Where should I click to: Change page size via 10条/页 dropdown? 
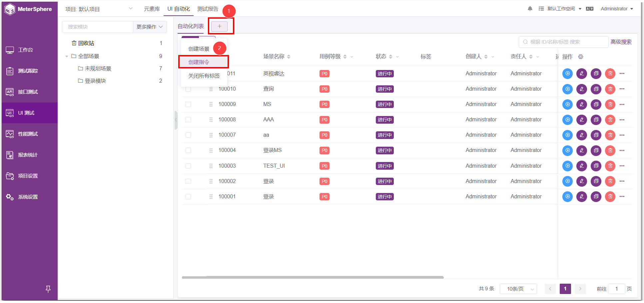tap(518, 289)
